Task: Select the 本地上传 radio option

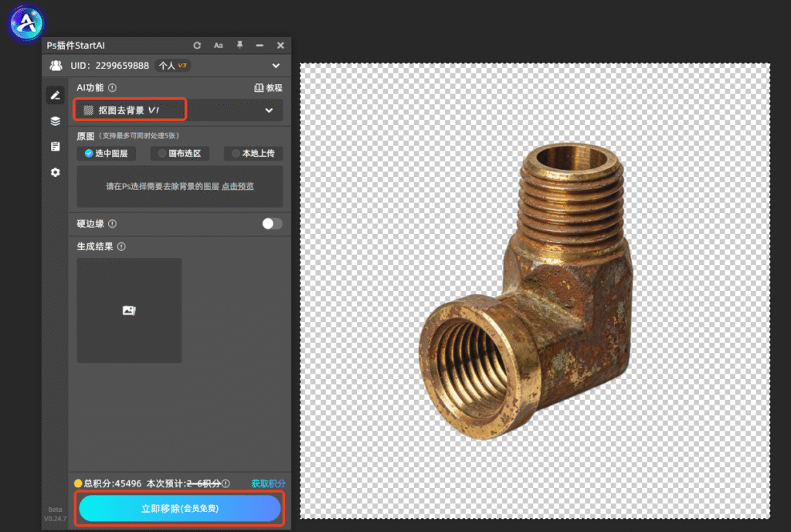Action: [x=253, y=154]
